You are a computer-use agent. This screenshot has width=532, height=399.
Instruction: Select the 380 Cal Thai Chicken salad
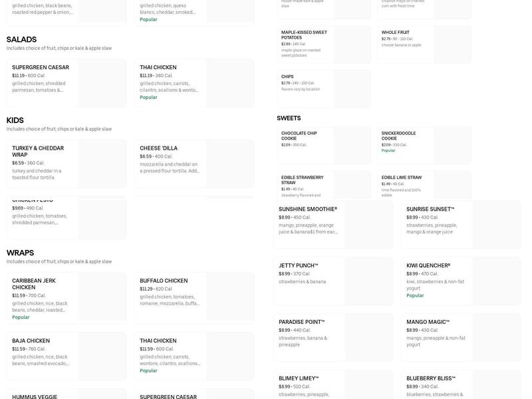coord(196,82)
